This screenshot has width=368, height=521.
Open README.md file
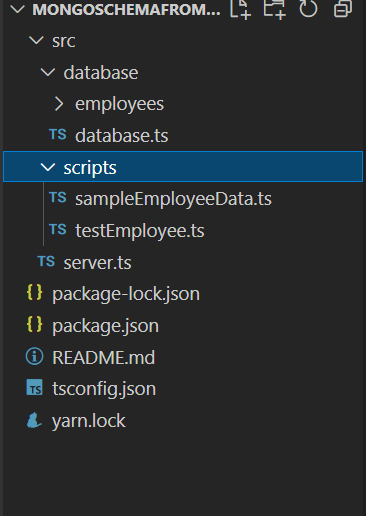click(x=104, y=358)
